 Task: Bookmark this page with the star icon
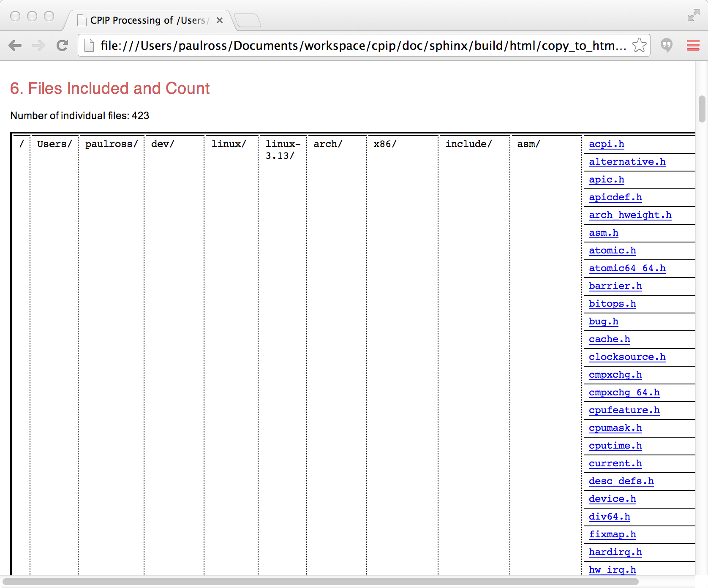pyautogui.click(x=639, y=45)
